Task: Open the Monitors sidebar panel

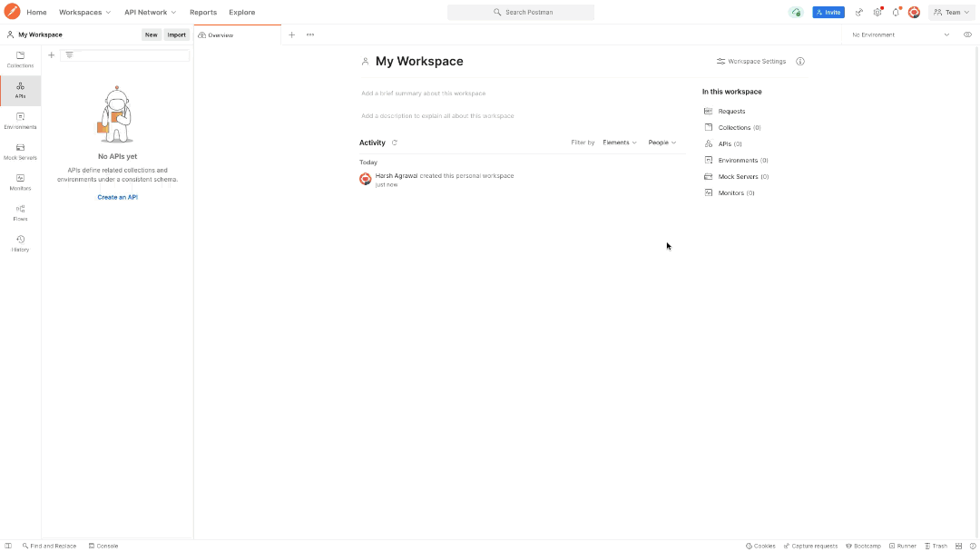Action: (19, 182)
